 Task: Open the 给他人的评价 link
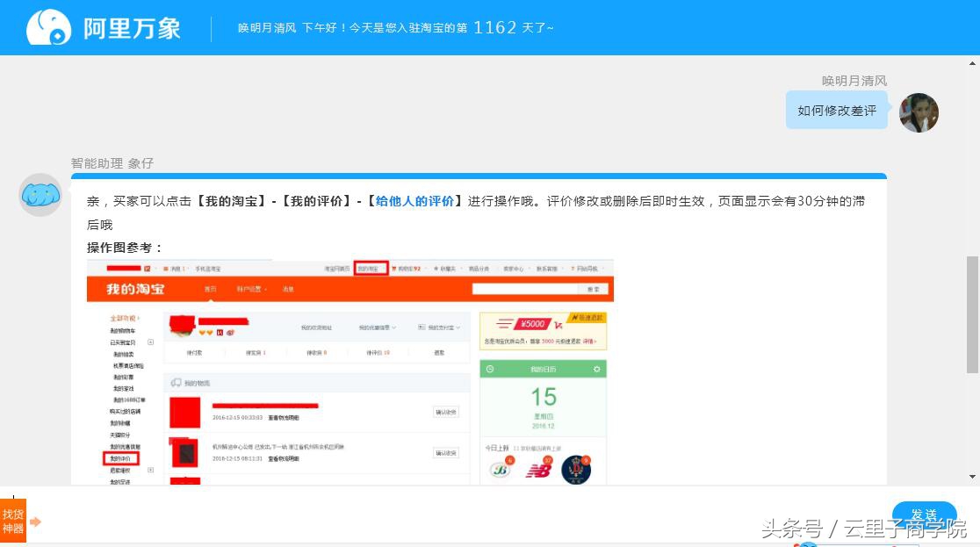415,201
